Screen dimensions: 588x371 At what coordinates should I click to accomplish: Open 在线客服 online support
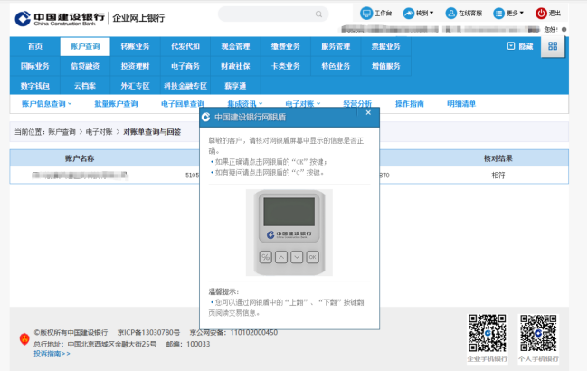coord(463,14)
